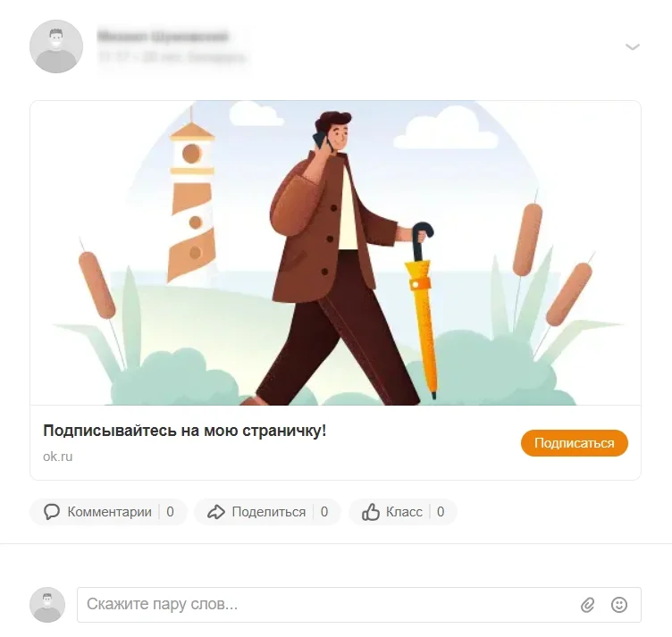Click the thumbs-up Класс icon
Image resolution: width=672 pixels, height=637 pixels.
[371, 512]
